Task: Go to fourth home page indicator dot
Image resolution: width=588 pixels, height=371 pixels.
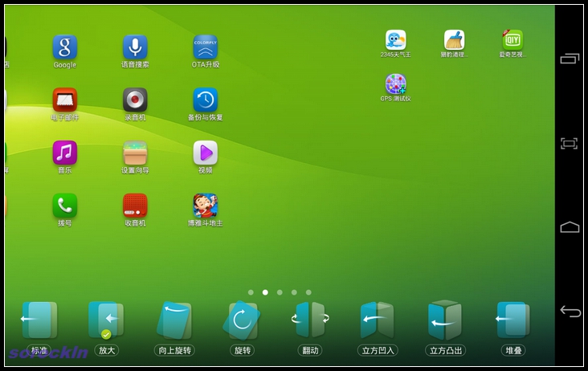Action: (x=294, y=292)
